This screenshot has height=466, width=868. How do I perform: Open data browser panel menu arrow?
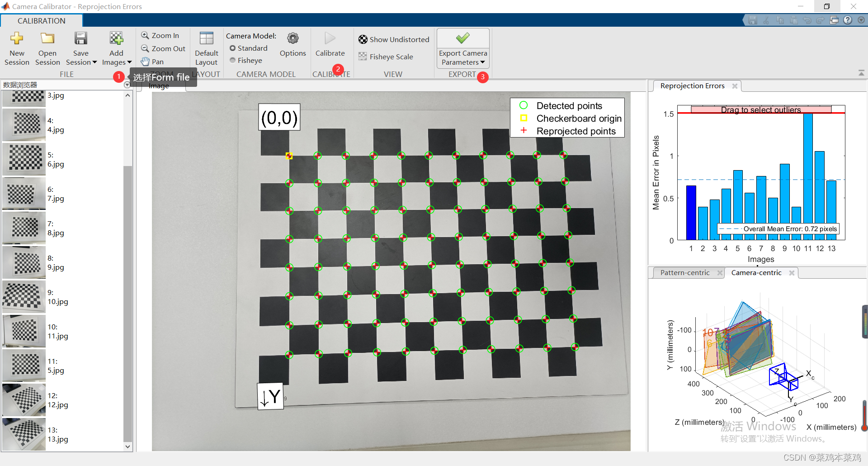[127, 85]
